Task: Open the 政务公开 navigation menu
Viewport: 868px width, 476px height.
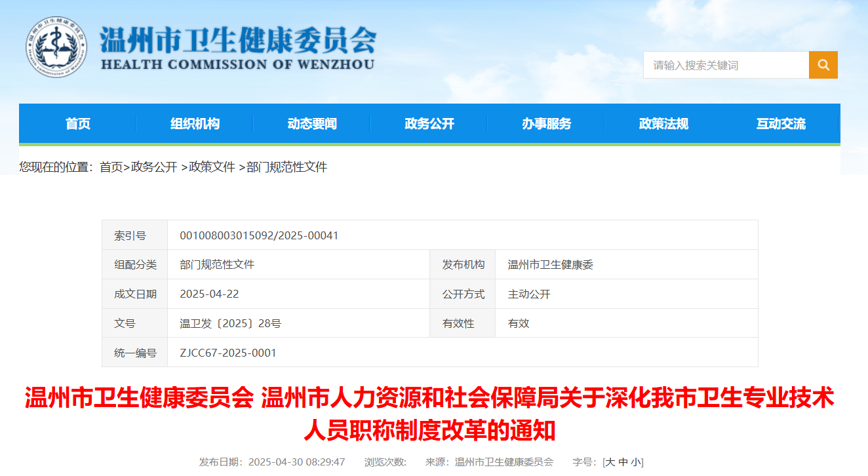Action: pyautogui.click(x=429, y=123)
